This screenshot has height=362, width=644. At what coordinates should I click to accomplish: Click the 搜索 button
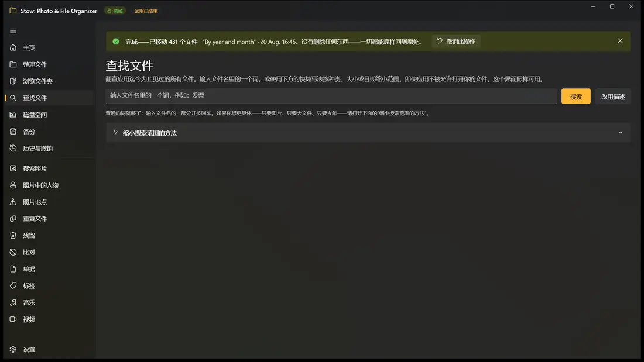click(576, 96)
